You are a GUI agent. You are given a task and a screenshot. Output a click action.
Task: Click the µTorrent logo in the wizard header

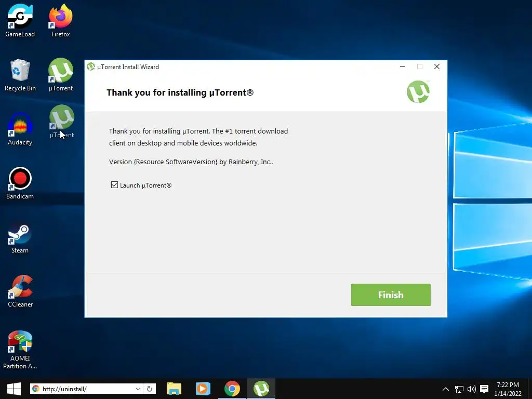pos(418,91)
